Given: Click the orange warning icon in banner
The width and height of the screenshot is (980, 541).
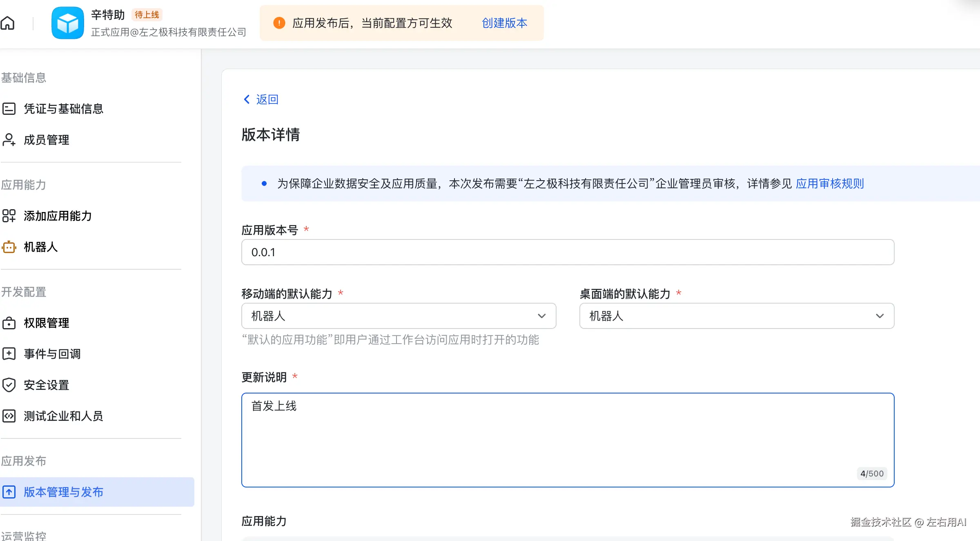Looking at the screenshot, I should (279, 23).
